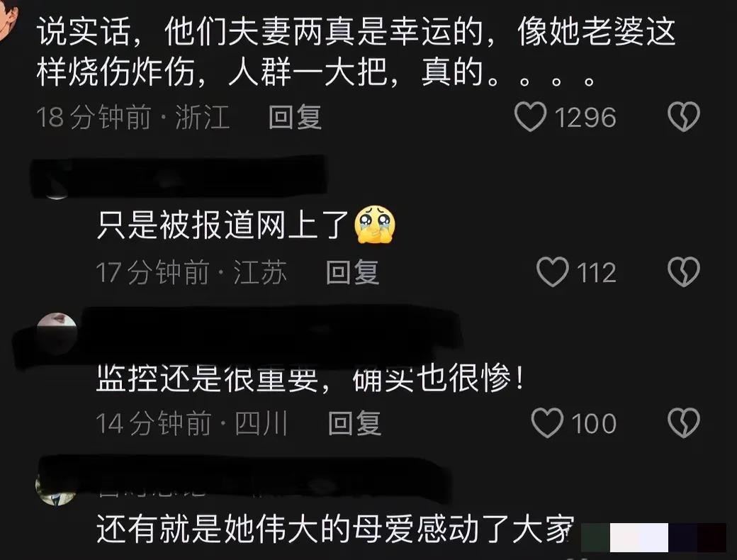Reply to the 18分钟前 浙江 comment
737x560 pixels.
(x=296, y=117)
